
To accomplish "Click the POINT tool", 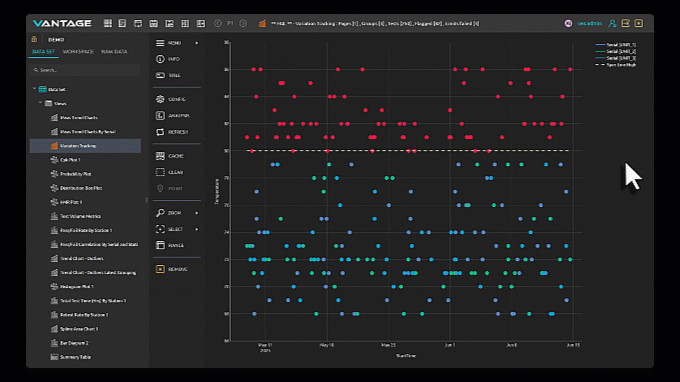I will coord(170,189).
